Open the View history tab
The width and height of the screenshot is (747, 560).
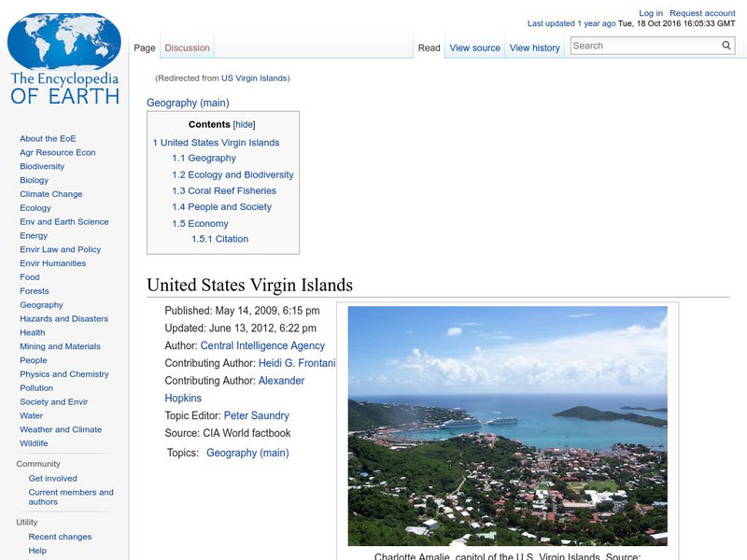click(534, 47)
